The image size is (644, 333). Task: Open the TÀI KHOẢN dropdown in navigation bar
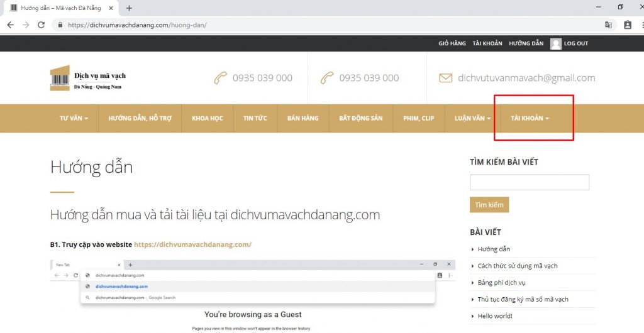530,118
